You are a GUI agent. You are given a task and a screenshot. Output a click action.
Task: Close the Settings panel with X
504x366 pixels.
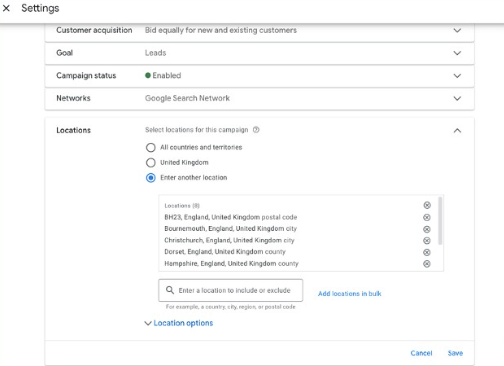point(6,8)
